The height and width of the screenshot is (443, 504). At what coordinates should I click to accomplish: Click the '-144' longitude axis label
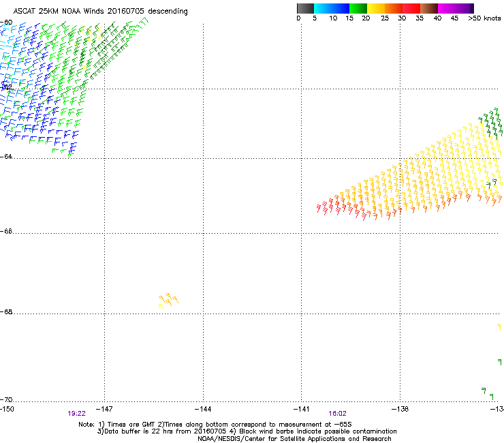[x=203, y=409]
